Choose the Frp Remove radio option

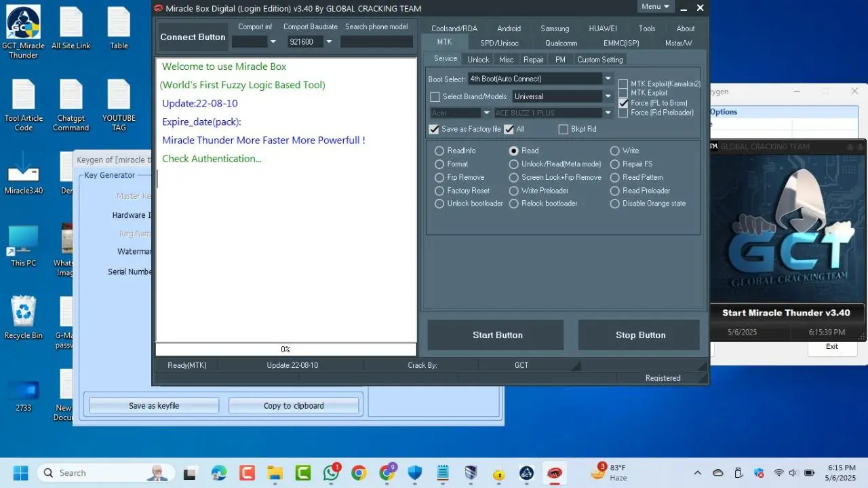coord(439,177)
